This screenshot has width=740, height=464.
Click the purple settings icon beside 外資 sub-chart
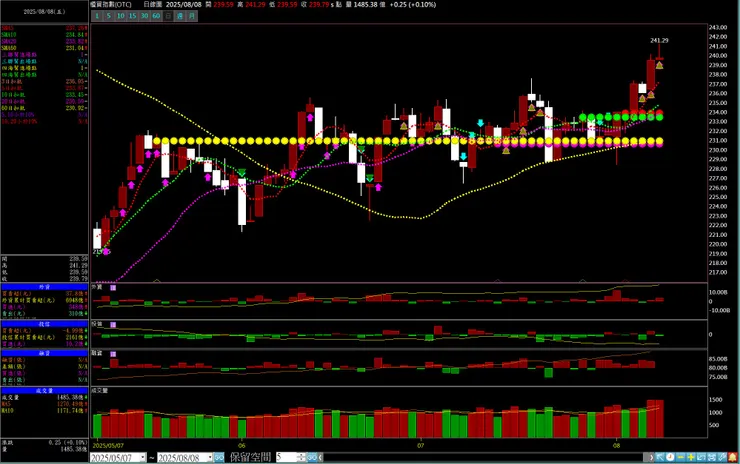(x=113, y=287)
